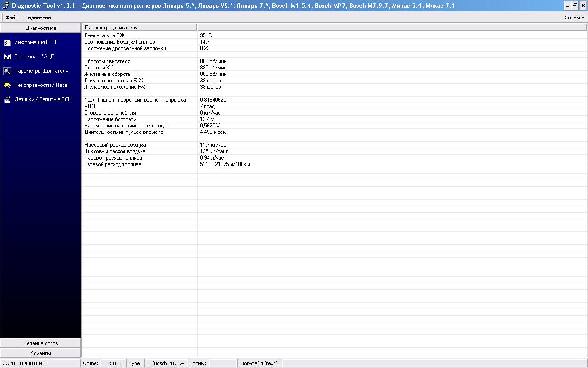Viewport: 588px width, 368px height.
Task: Open Неисправности / Reset page
Action: click(41, 85)
